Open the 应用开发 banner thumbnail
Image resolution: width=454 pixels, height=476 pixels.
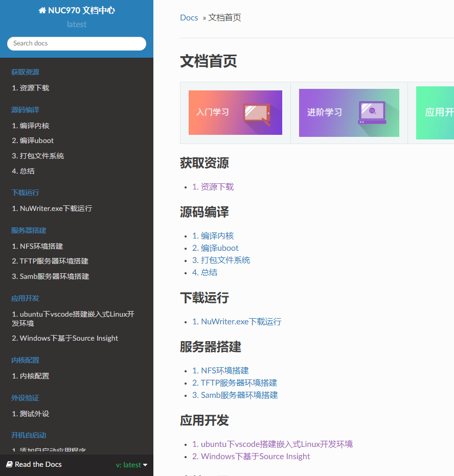pos(435,113)
